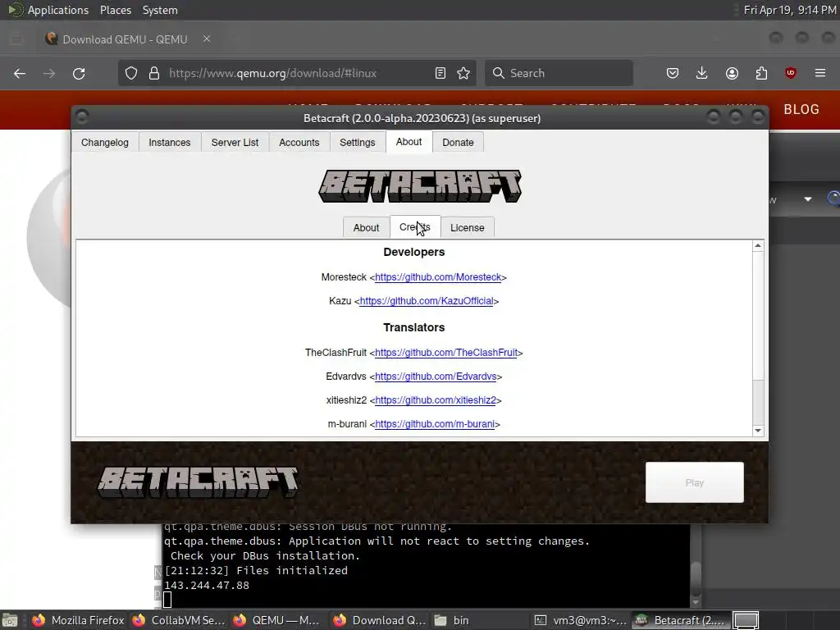The height and width of the screenshot is (630, 840).
Task: Select the Credits sub-tab
Action: pyautogui.click(x=415, y=227)
